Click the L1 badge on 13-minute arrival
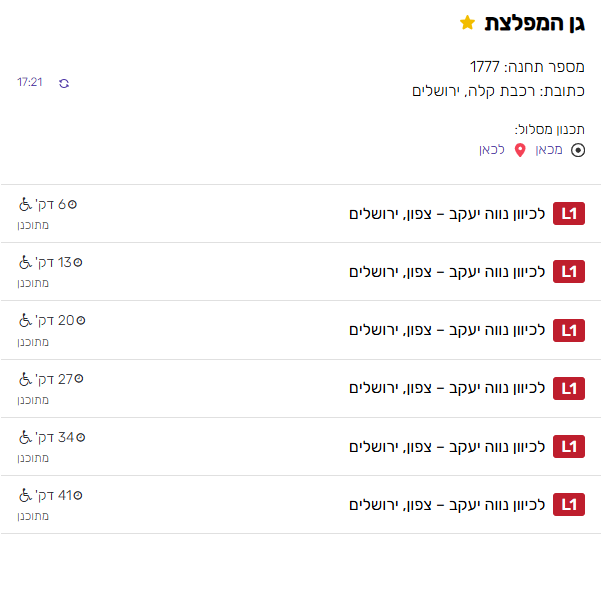Screen dimensions: 605x589 pyautogui.click(x=569, y=272)
